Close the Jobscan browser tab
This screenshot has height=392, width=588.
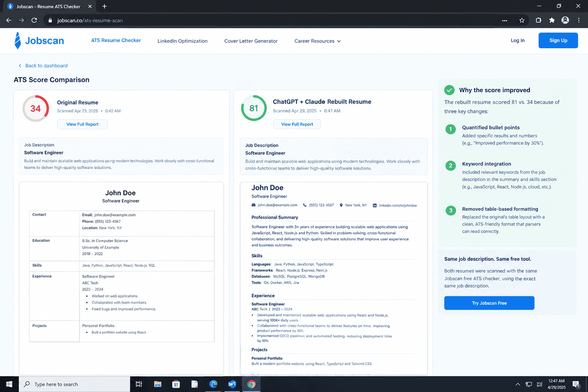[x=90, y=6]
